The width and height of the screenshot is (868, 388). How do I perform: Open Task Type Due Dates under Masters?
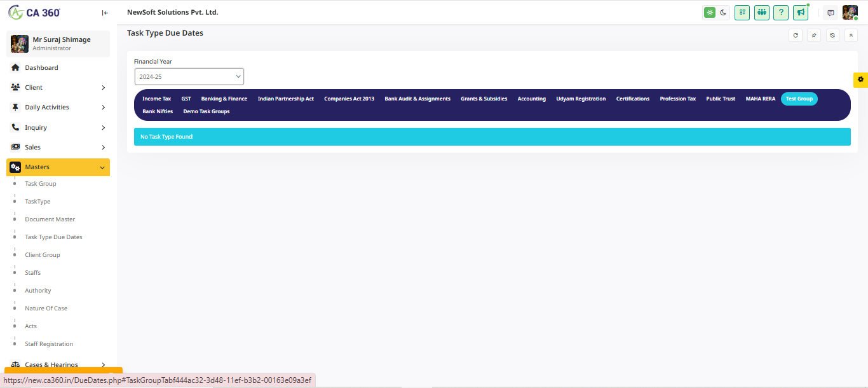point(54,237)
